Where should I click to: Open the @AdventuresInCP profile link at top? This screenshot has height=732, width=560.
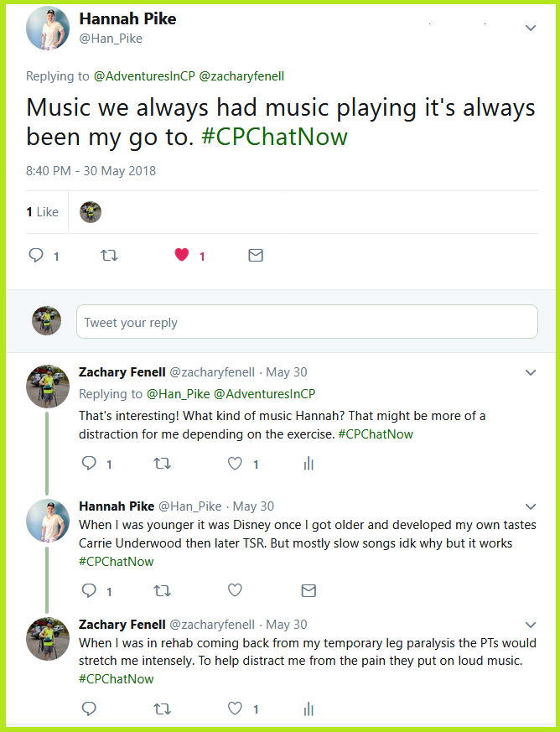[143, 76]
